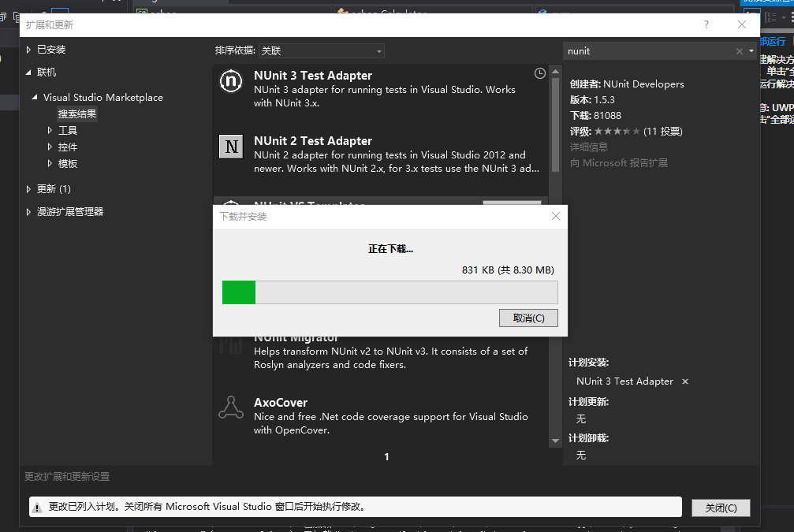
Task: Click the help question mark in title bar
Action: click(706, 24)
